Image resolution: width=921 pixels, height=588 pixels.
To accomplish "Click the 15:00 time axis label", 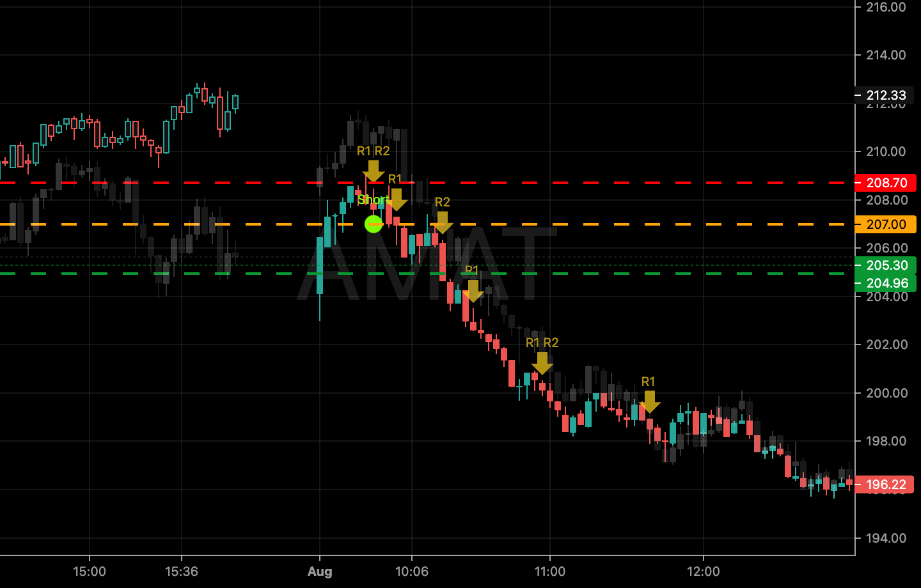I will [x=90, y=571].
